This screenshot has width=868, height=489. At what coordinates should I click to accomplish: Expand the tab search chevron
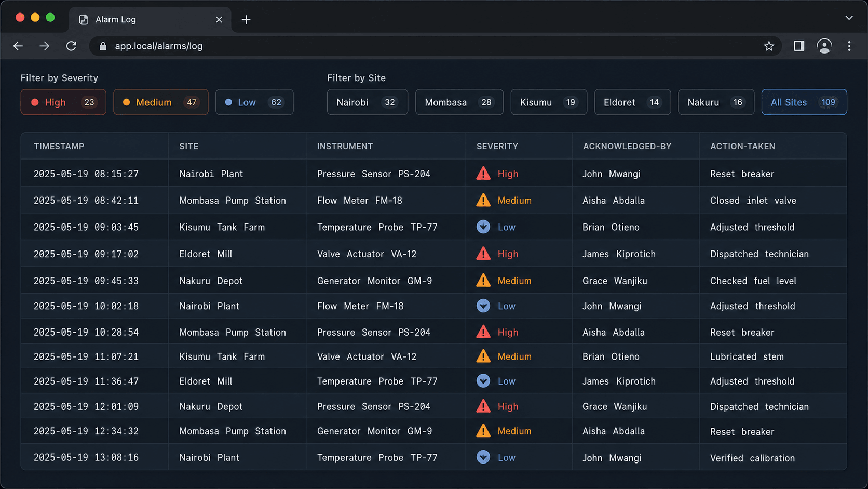(849, 18)
